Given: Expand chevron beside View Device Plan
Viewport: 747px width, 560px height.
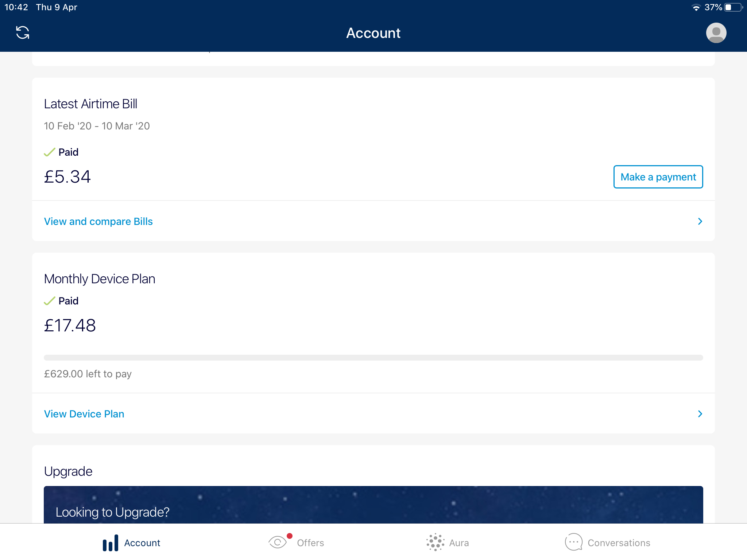Looking at the screenshot, I should [700, 414].
